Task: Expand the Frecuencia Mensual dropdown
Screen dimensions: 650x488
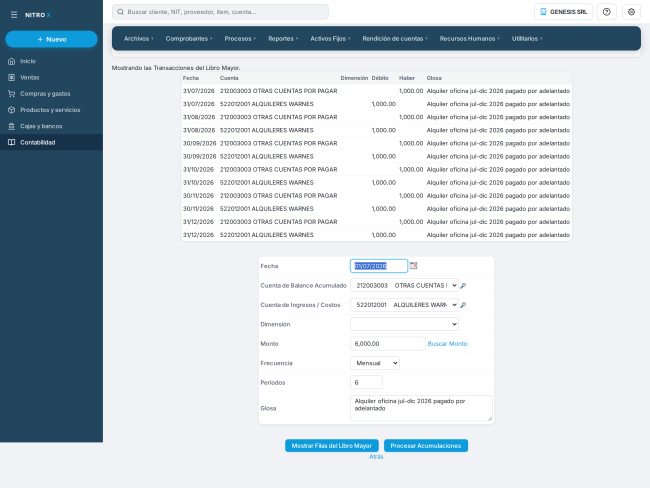Action: click(x=375, y=363)
